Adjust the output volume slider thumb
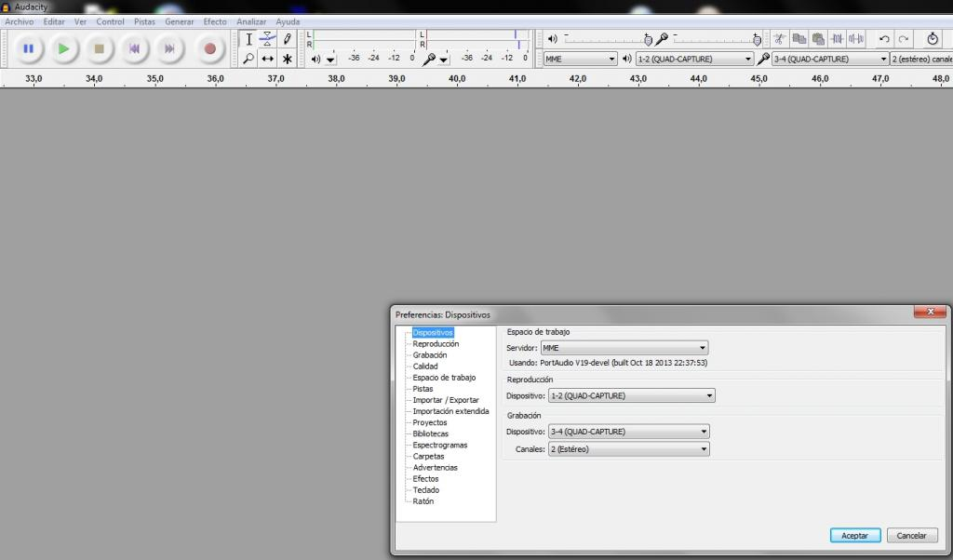The width and height of the screenshot is (953, 560). pos(648,39)
